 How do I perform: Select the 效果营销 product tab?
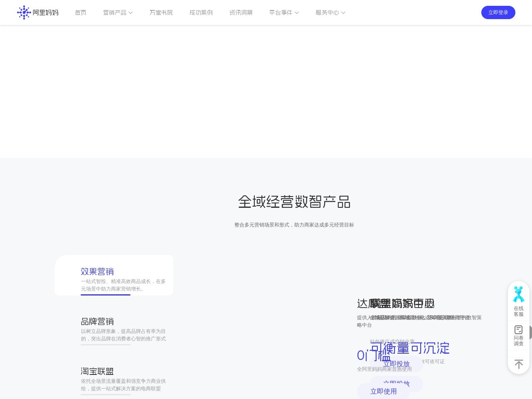coord(97,271)
